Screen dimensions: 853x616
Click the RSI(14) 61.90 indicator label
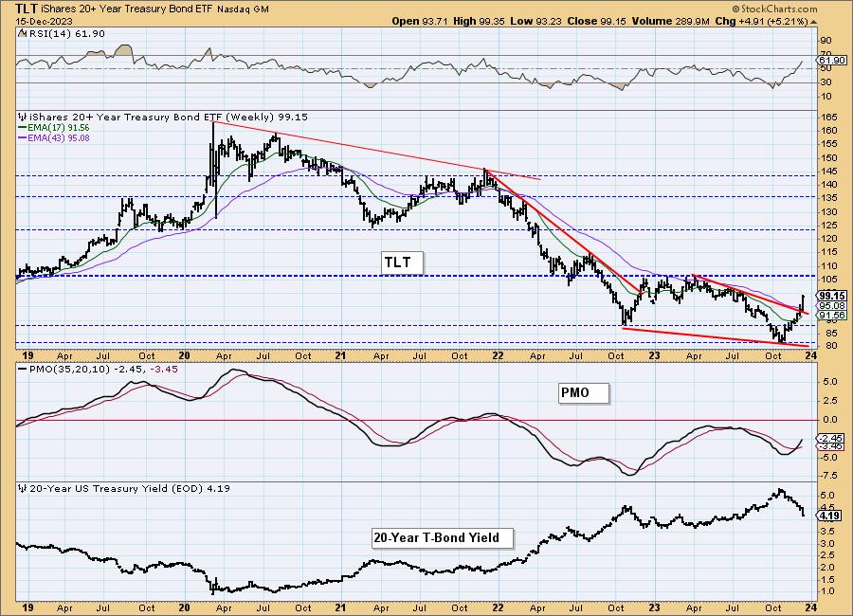[x=65, y=34]
